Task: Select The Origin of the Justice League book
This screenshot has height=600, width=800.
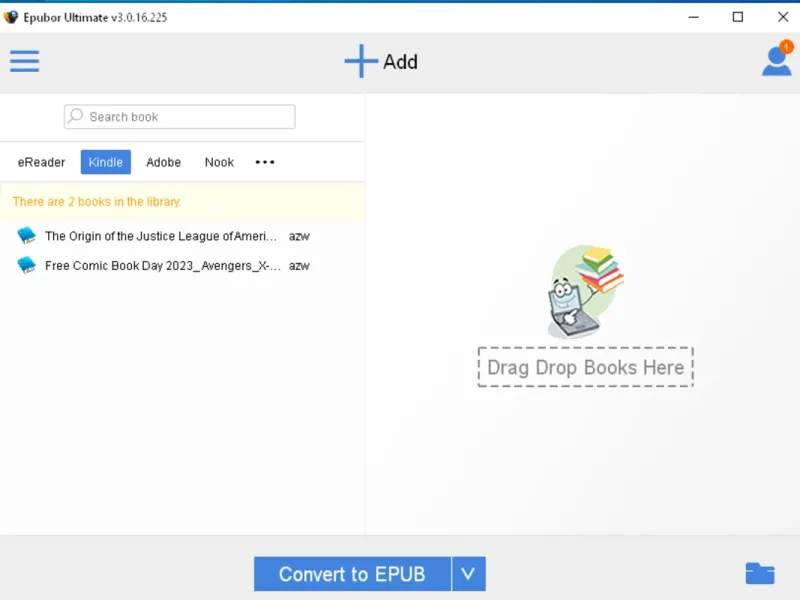Action: pos(161,236)
